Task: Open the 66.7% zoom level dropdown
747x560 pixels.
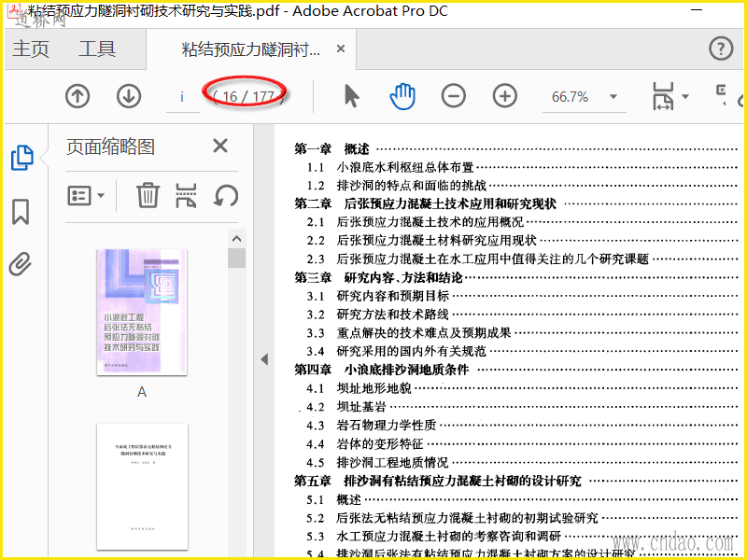Action: 613,97
